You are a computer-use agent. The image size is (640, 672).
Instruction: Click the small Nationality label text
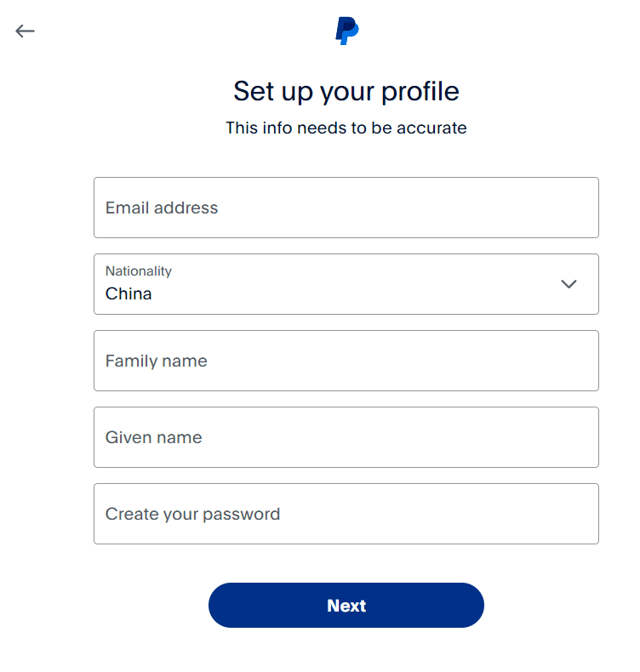pyautogui.click(x=139, y=271)
